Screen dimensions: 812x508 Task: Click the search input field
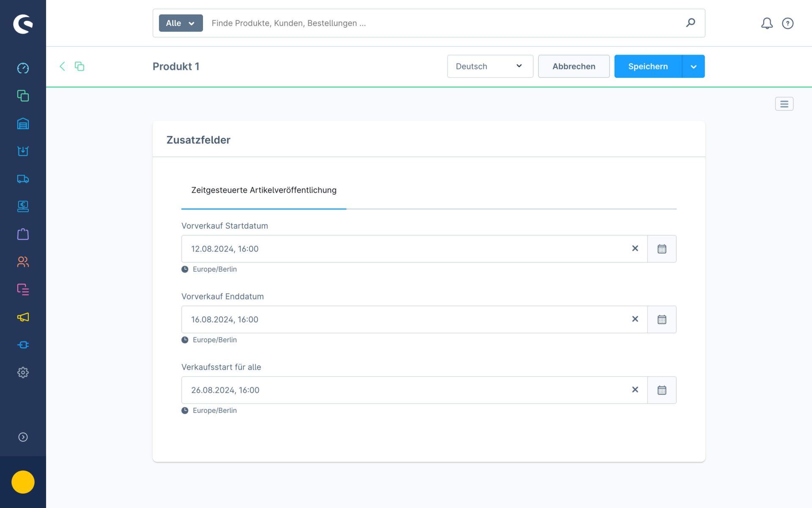(444, 23)
